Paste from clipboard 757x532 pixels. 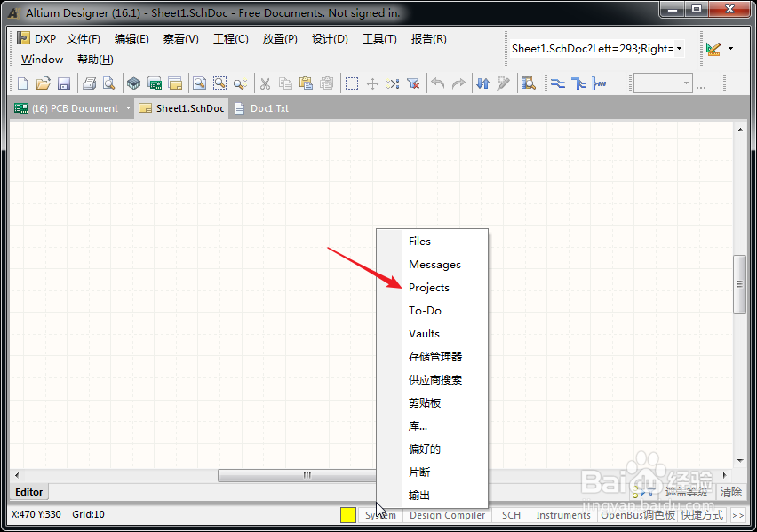click(x=306, y=83)
